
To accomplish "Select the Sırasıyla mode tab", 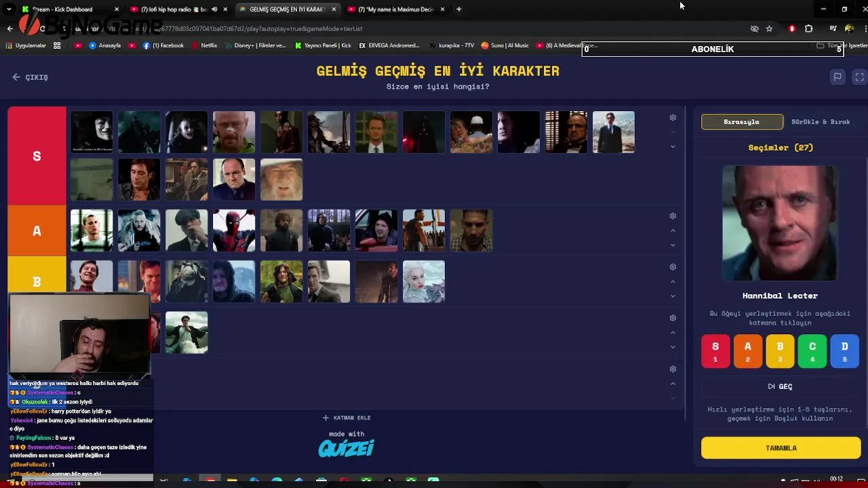I will (742, 122).
